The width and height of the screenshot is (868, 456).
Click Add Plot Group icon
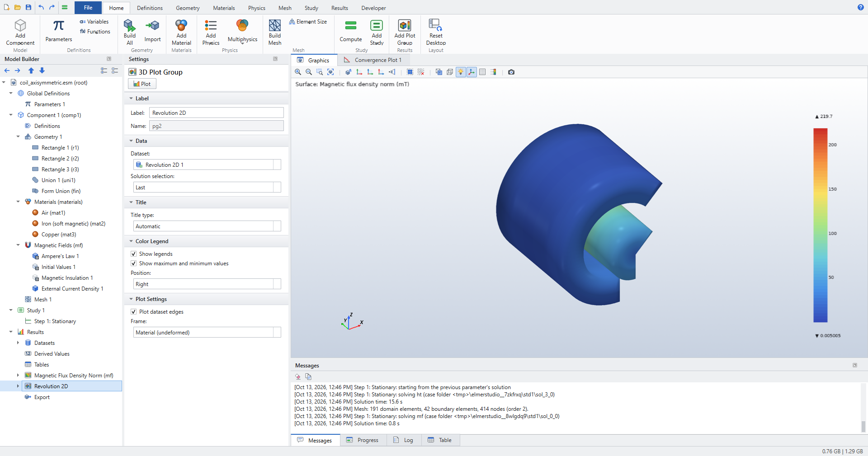point(405,25)
